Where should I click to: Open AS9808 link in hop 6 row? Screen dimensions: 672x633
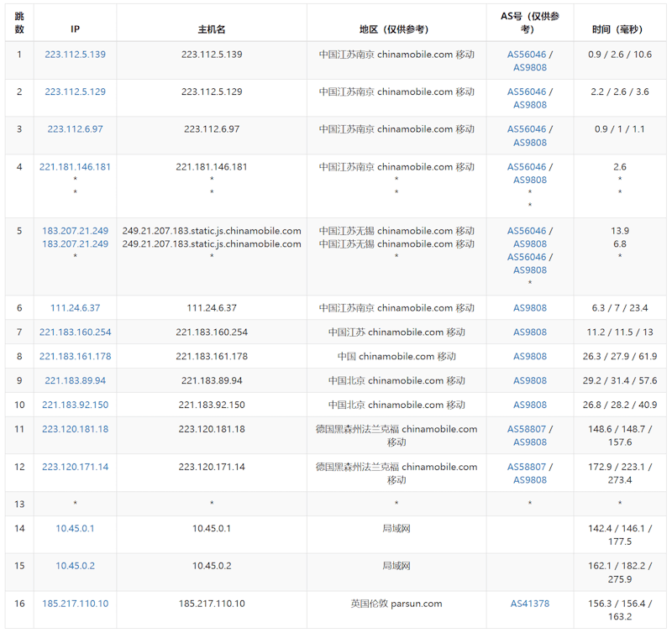[x=530, y=308]
